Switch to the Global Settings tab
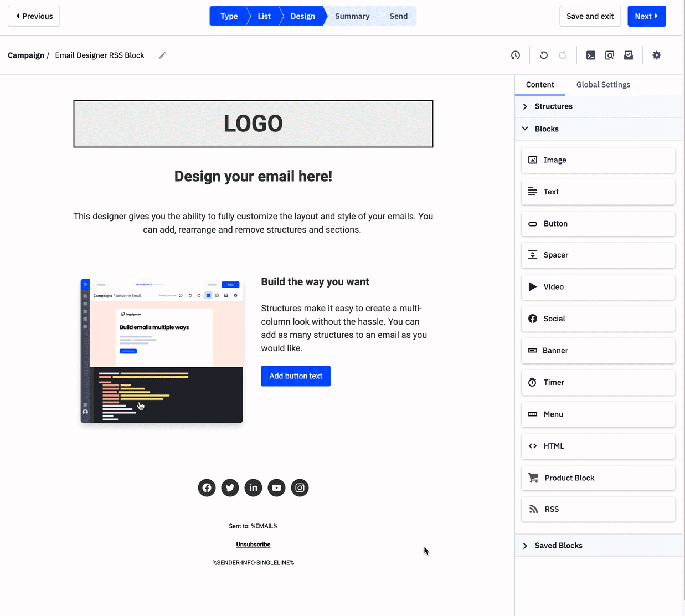 [603, 84]
